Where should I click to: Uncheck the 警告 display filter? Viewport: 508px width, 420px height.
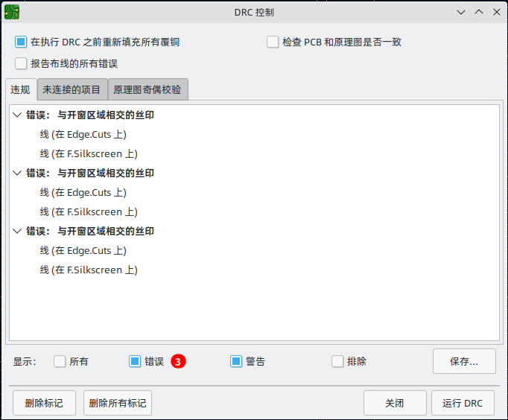pos(236,361)
